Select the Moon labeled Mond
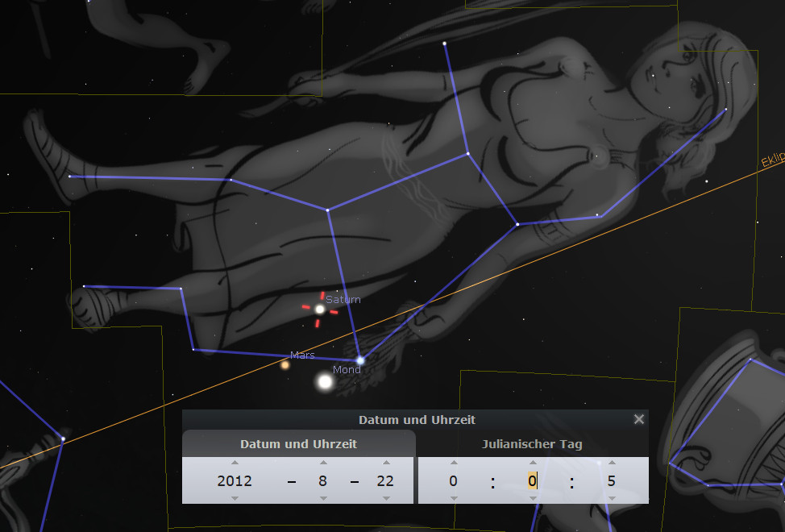785x532 pixels. click(x=325, y=382)
